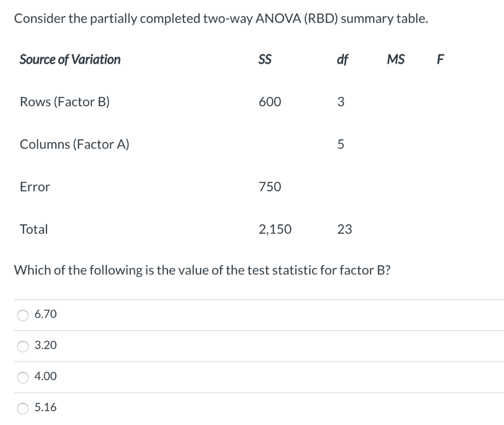Click the Error row label
The image size is (504, 425).
(35, 187)
